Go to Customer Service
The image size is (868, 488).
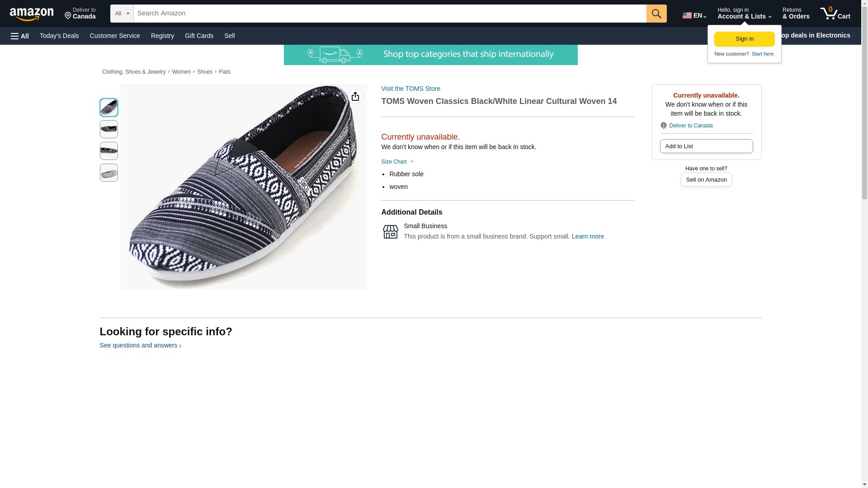[x=115, y=36]
